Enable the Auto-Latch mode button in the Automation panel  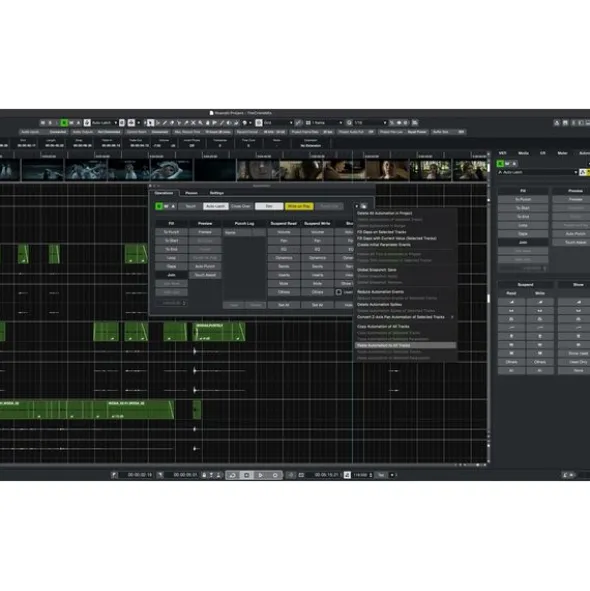tap(216, 206)
